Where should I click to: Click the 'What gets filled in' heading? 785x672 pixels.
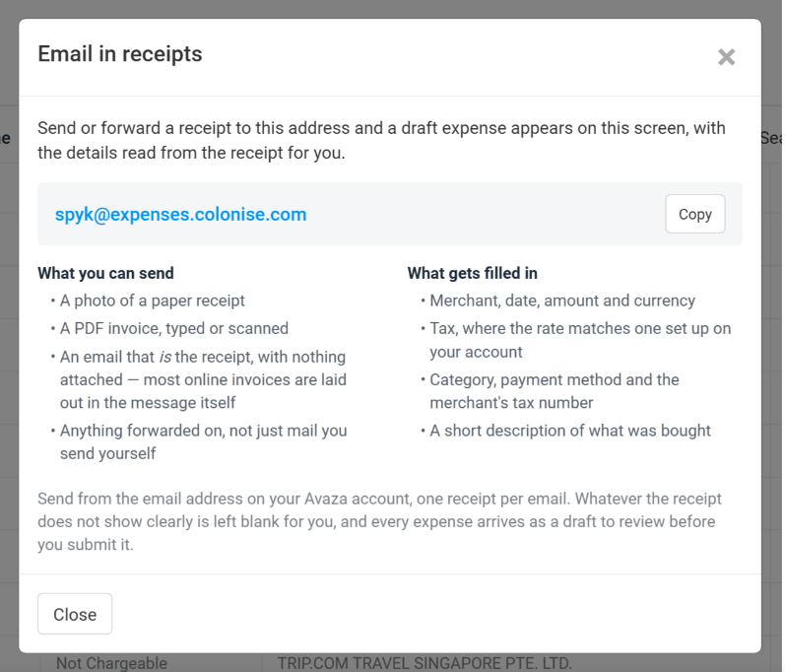(x=472, y=273)
